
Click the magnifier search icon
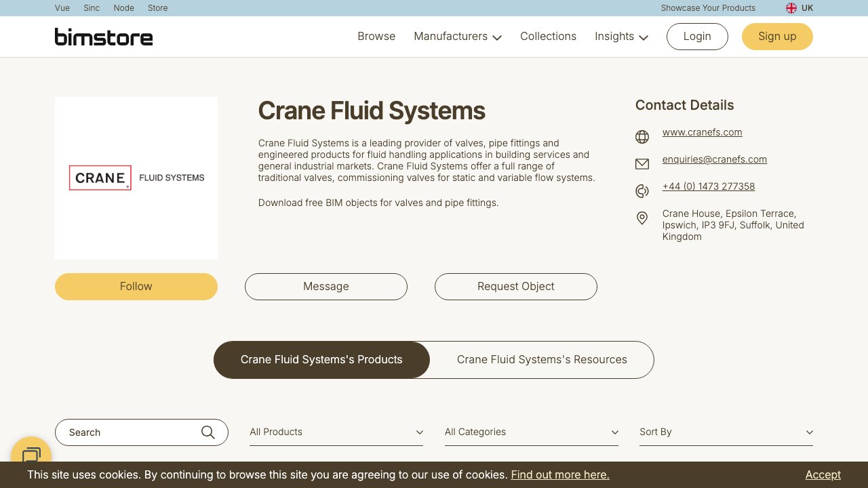208,432
